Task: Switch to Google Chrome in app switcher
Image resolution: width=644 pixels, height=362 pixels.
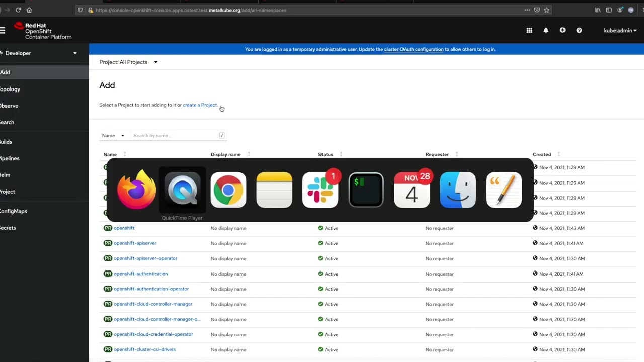Action: point(228,190)
